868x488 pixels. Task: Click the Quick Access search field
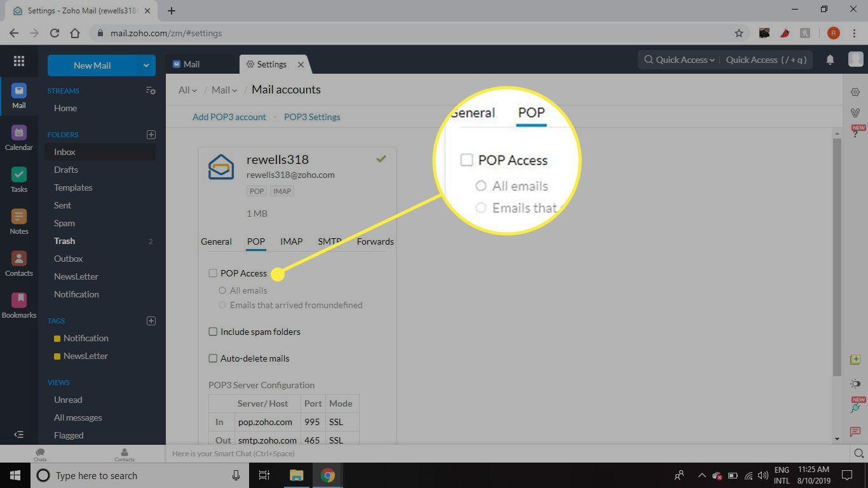(766, 60)
